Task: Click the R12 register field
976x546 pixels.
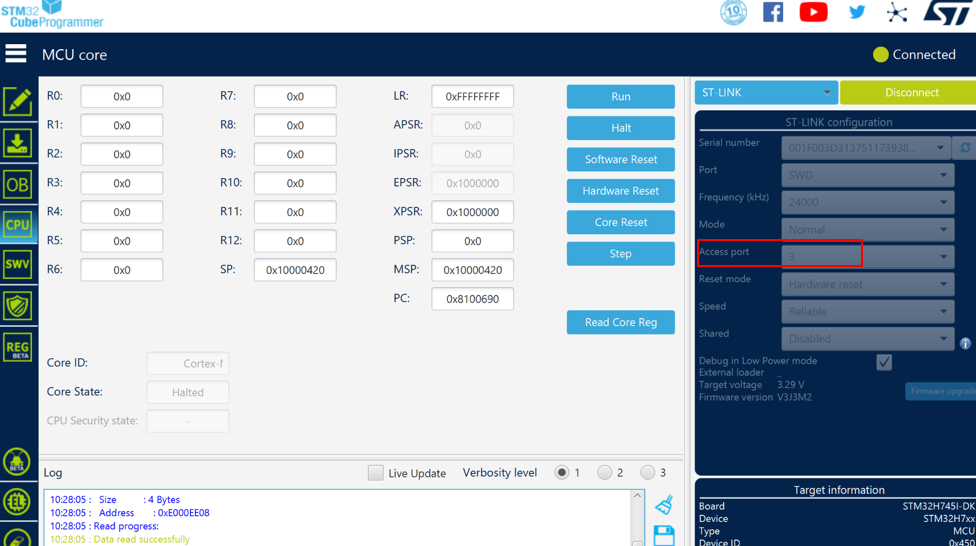Action: click(x=295, y=241)
